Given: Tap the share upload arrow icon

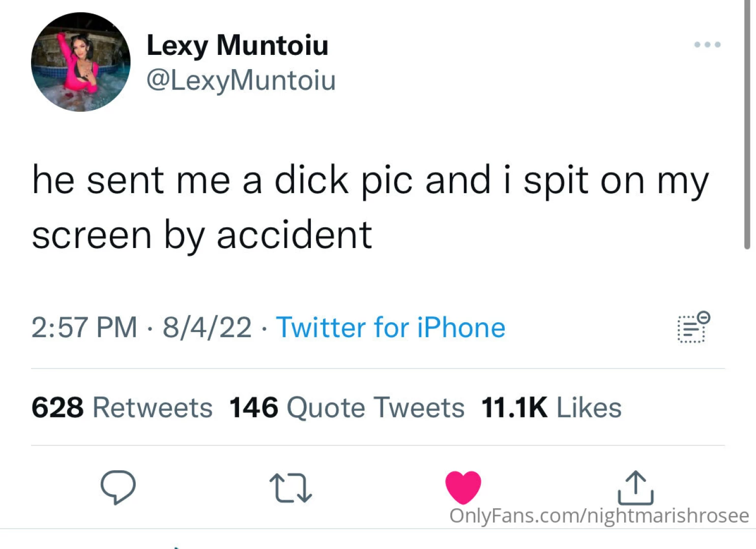Looking at the screenshot, I should tap(635, 488).
